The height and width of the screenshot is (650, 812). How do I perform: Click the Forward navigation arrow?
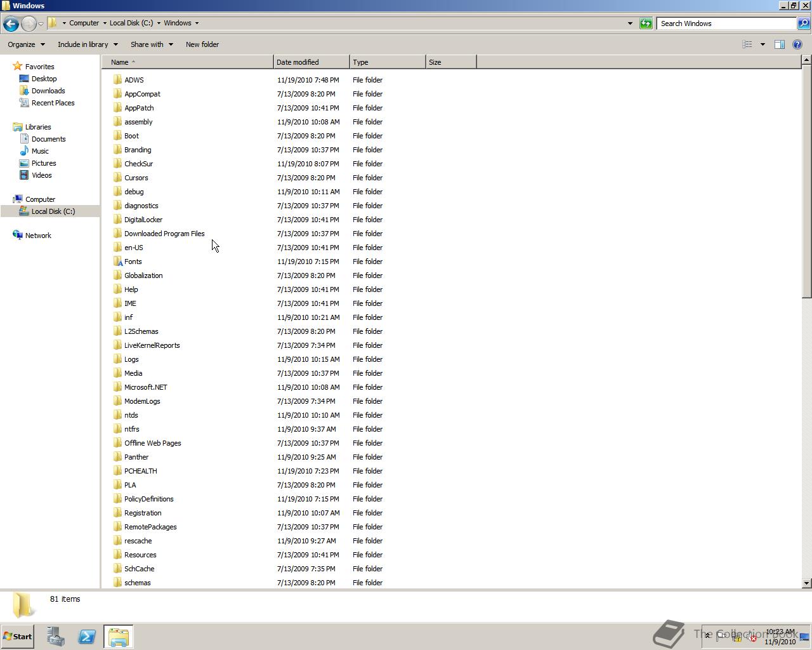click(29, 23)
